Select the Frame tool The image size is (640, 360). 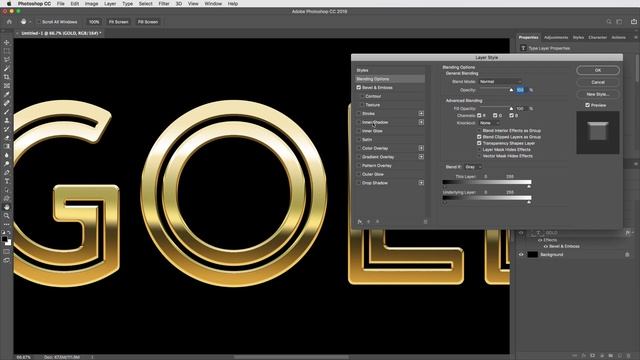[x=7, y=86]
